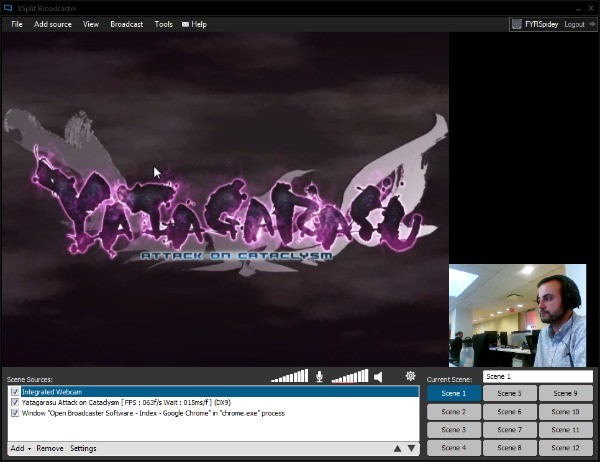Open the Add source menu
This screenshot has width=600, height=462.
tap(53, 24)
